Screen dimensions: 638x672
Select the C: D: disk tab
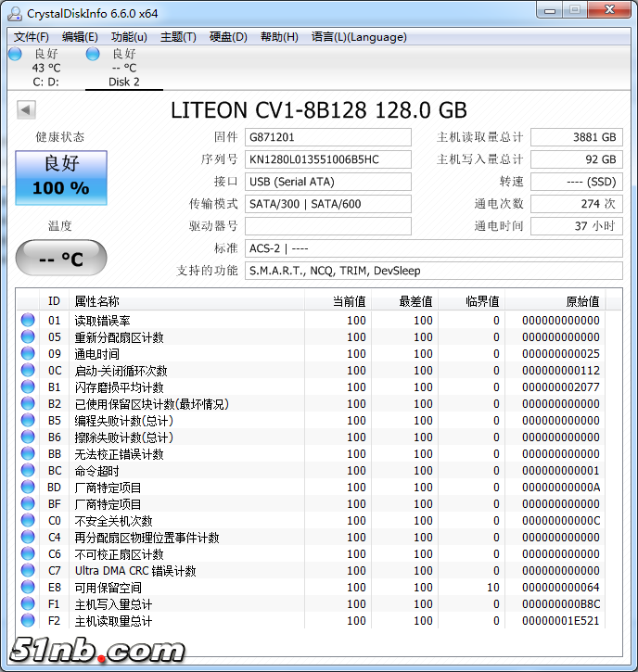[x=45, y=82]
